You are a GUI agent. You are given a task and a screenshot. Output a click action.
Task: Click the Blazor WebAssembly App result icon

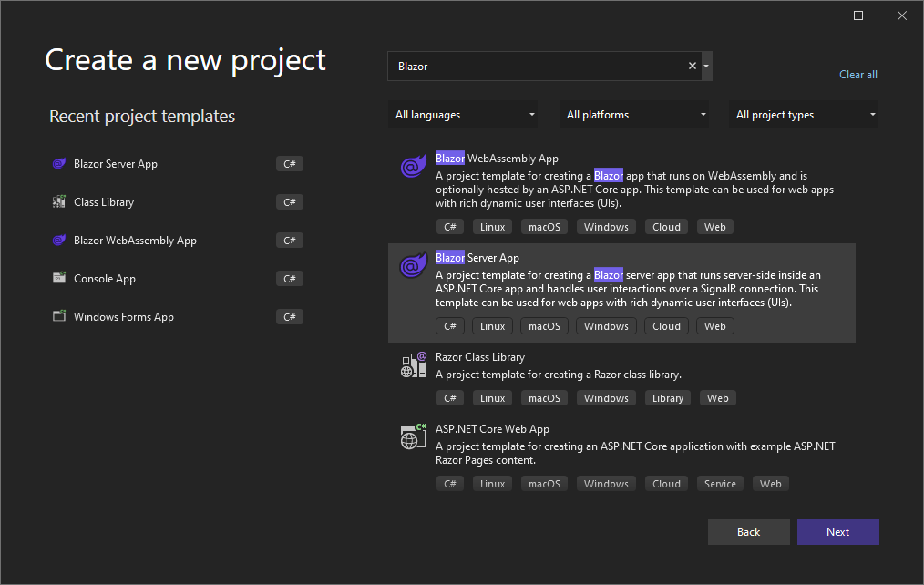coord(413,167)
